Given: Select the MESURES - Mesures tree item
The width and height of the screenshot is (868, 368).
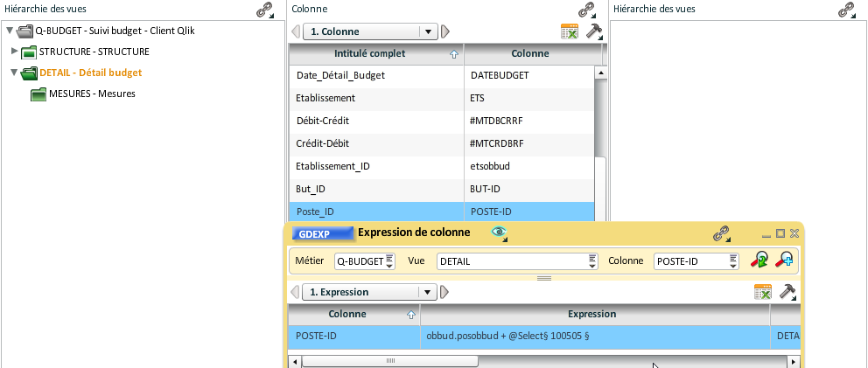Looking at the screenshot, I should pos(92,94).
